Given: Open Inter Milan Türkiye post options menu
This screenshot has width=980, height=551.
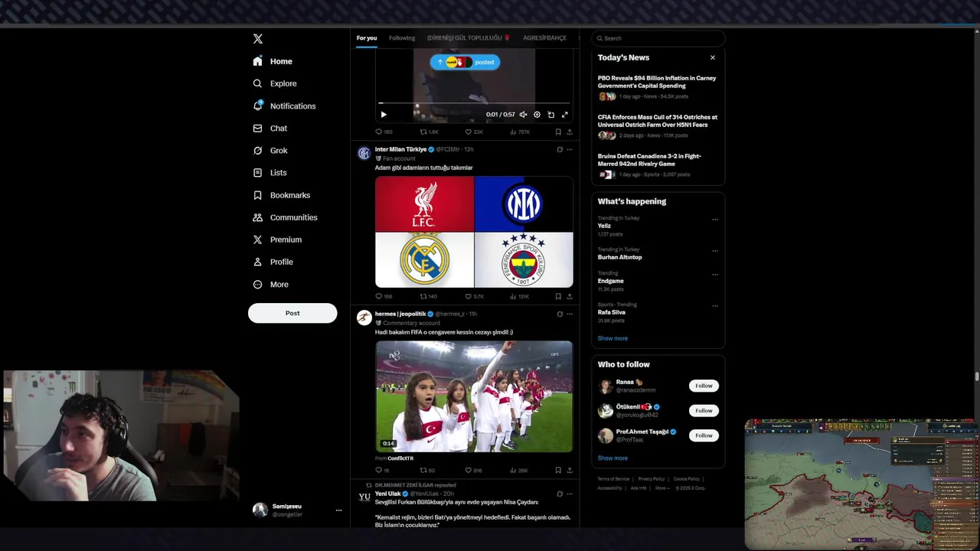Looking at the screenshot, I should click(x=569, y=150).
